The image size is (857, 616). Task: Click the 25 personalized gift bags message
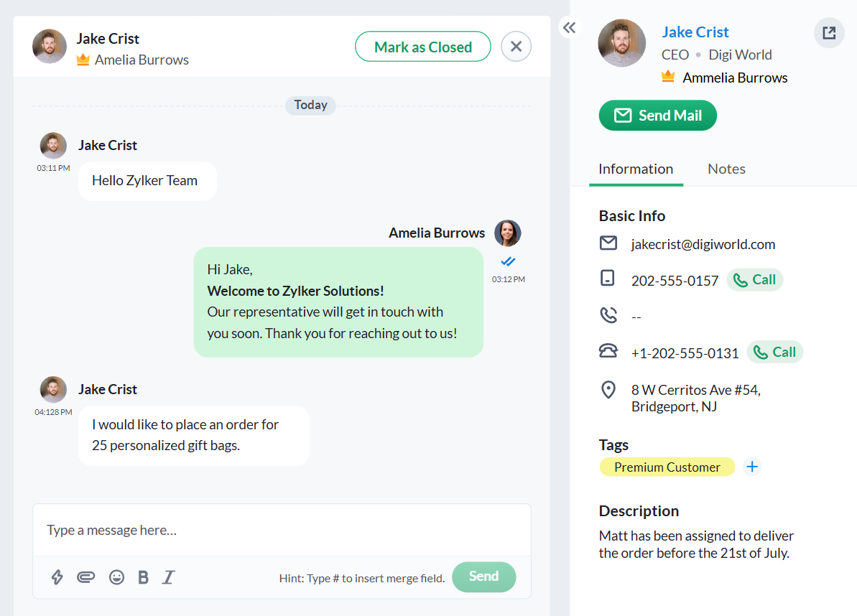tap(193, 435)
